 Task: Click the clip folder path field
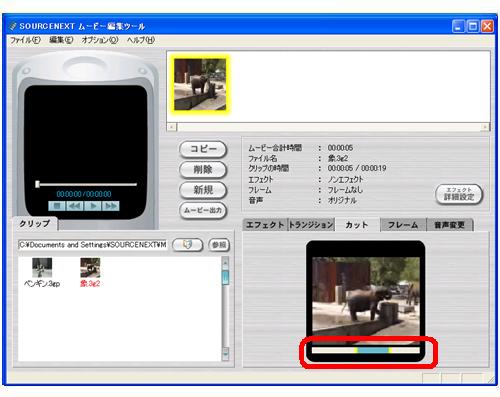pyautogui.click(x=93, y=245)
